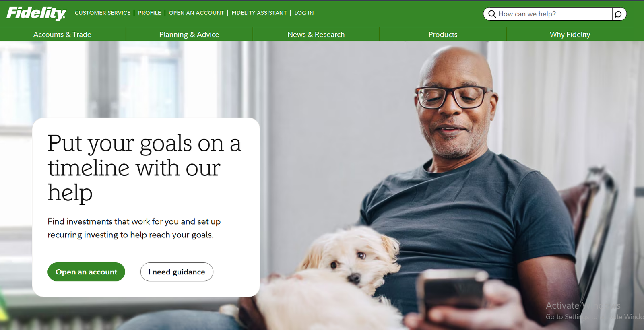The width and height of the screenshot is (644, 330).
Task: Open the chat bubble icon in search bar
Action: pyautogui.click(x=618, y=14)
